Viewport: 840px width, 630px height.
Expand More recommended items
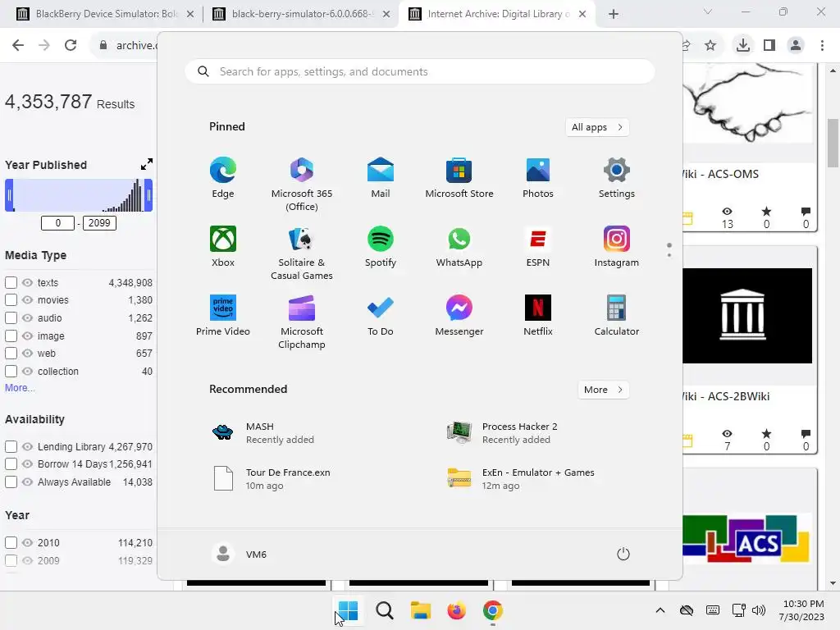tap(603, 390)
